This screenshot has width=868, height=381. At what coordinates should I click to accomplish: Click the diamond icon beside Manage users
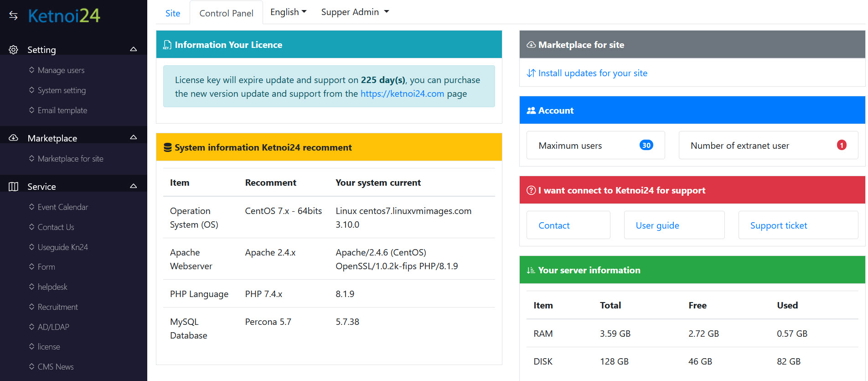[31, 70]
